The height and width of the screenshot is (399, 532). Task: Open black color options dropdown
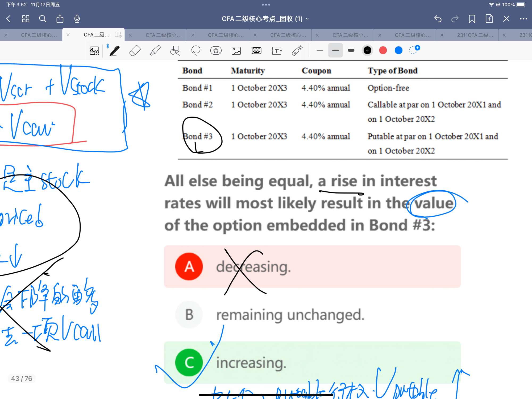tap(367, 51)
